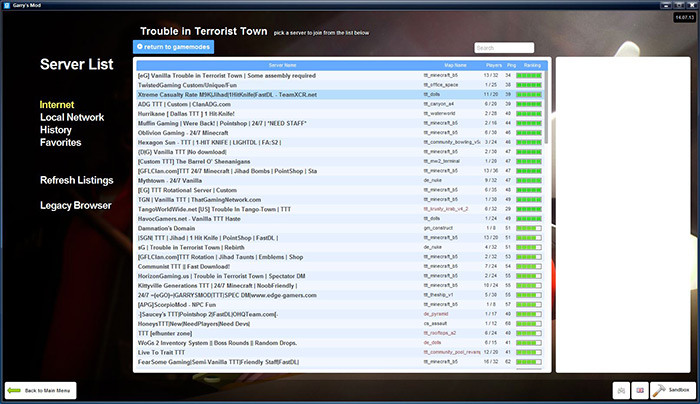Return to gamemodes list
The width and height of the screenshot is (700, 404).
click(x=173, y=47)
